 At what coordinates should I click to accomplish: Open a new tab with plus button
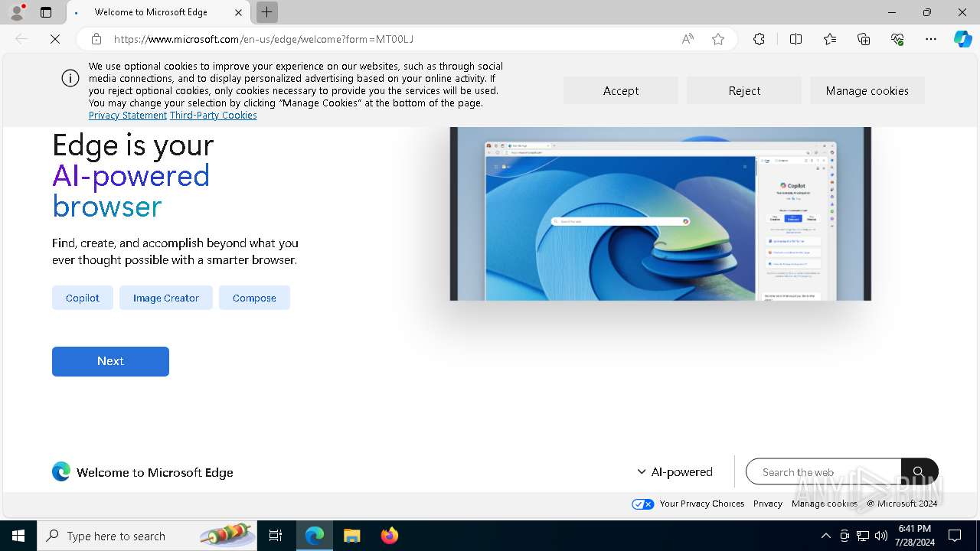266,12
